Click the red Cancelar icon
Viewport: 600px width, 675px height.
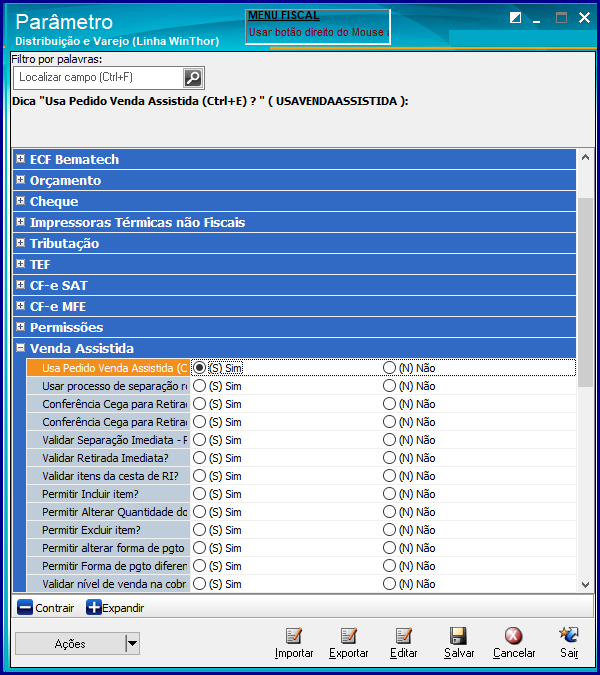point(513,635)
